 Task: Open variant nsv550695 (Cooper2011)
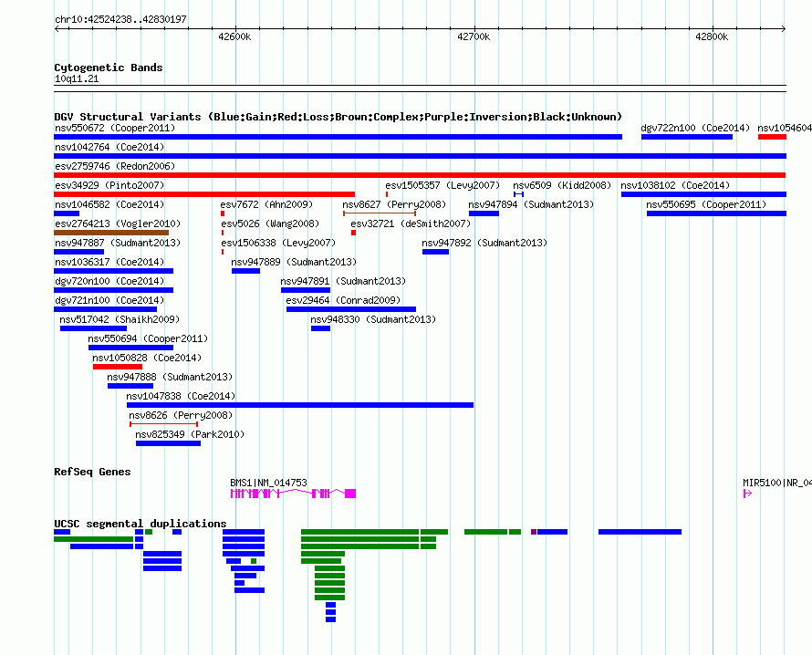pos(716,213)
